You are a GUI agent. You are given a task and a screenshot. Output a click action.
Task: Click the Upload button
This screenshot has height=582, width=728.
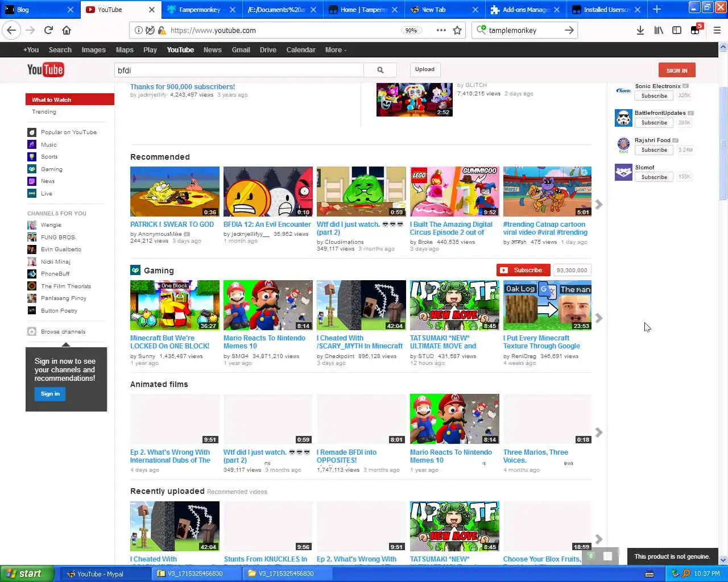tap(424, 69)
